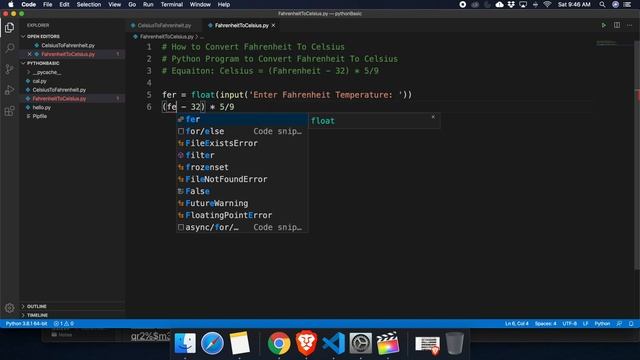Switch to the CelsiusToFahrenheit.py tab
This screenshot has width=640, height=360.
(164, 25)
